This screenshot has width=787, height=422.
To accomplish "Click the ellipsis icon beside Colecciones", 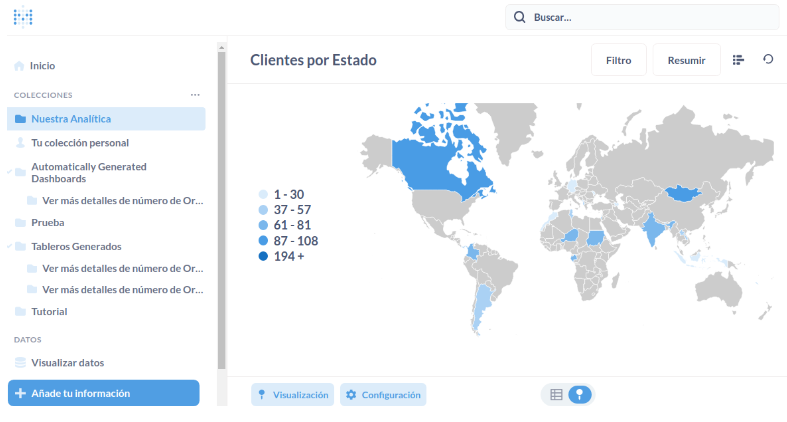I will 195,95.
